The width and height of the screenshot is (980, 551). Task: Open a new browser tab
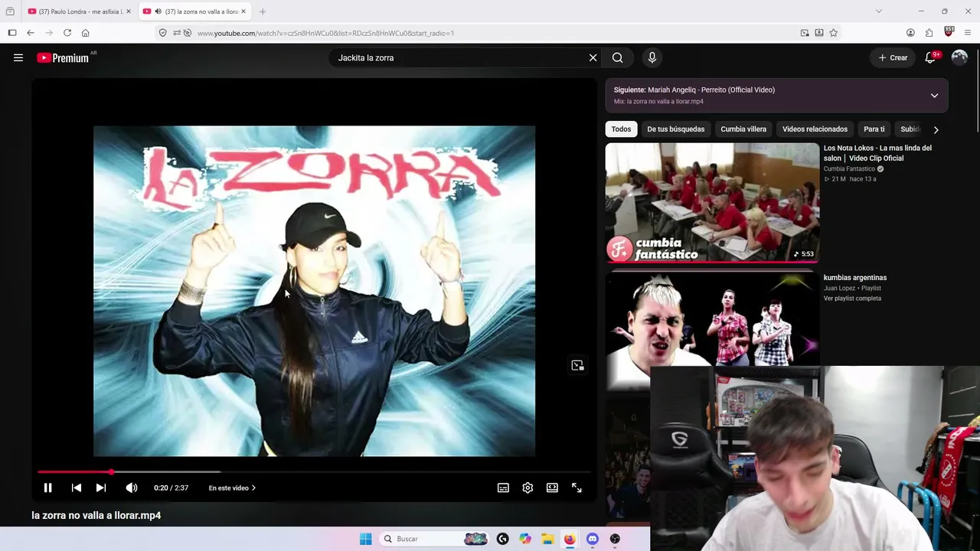point(263,11)
